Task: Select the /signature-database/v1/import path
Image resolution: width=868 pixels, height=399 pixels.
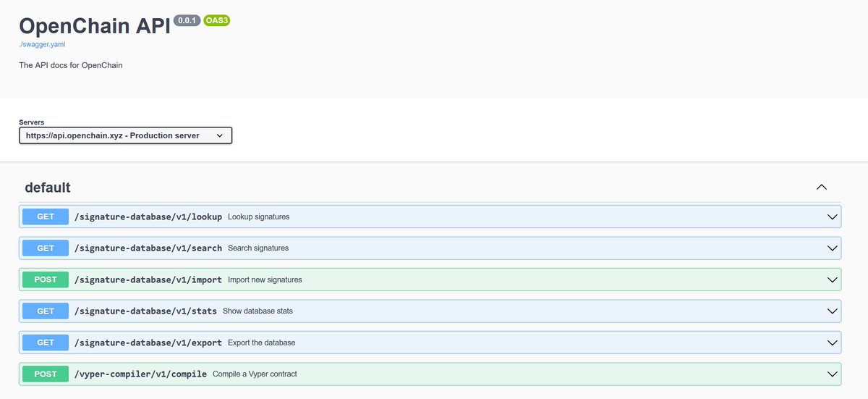Action: [x=148, y=280]
